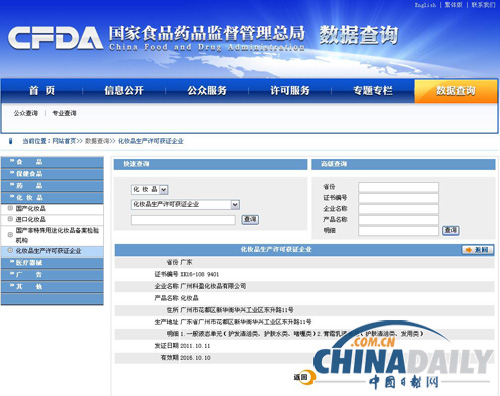Switch to 专业查询 sub-tab
Screen dimensions: 500x396
pos(64,113)
